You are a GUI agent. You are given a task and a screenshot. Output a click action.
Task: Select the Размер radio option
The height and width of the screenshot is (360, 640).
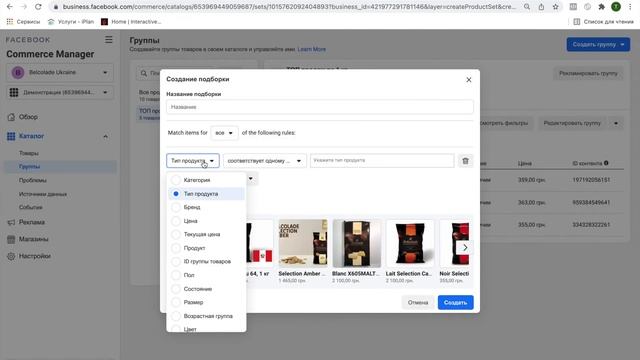[176, 302]
